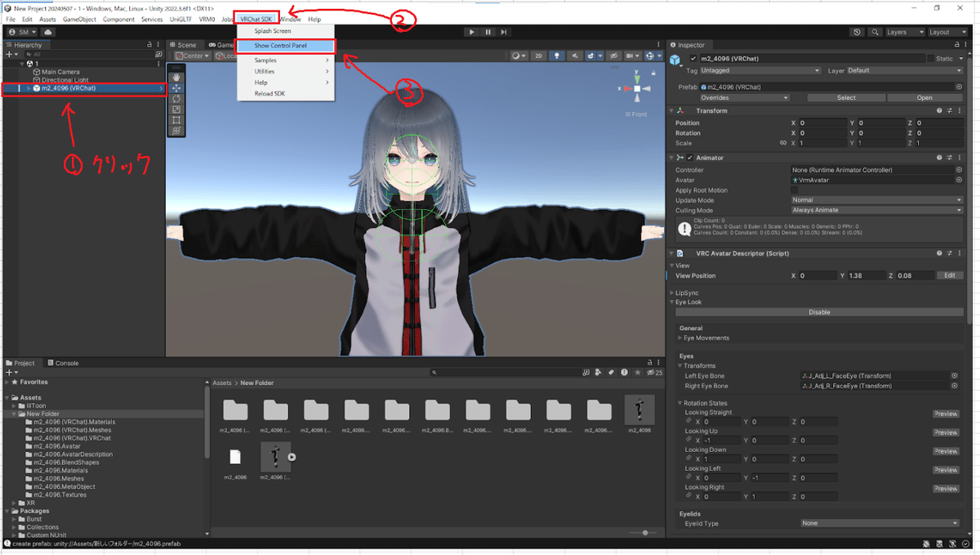Collapse the Transform component
The image size is (980, 555).
673,110
